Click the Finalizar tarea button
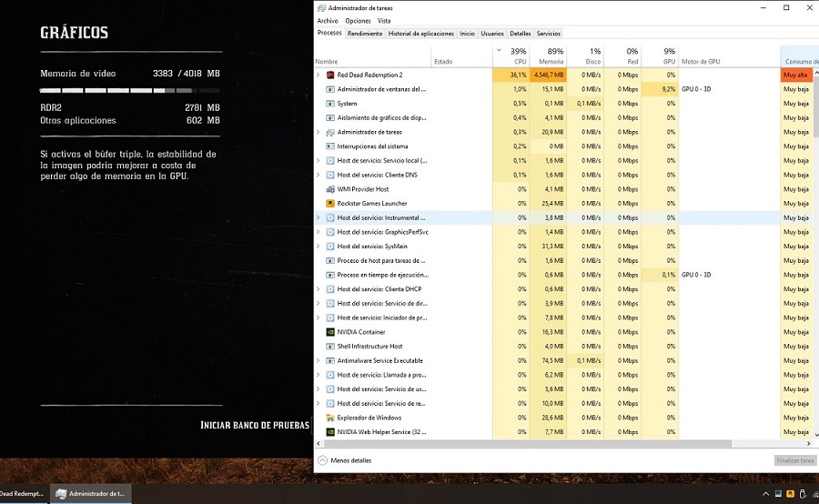 coord(794,460)
